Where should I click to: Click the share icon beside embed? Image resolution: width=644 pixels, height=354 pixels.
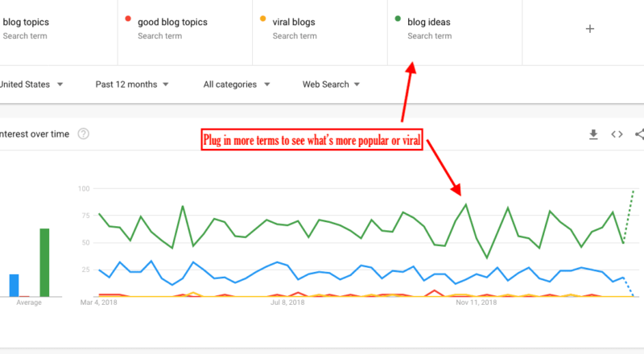point(639,134)
